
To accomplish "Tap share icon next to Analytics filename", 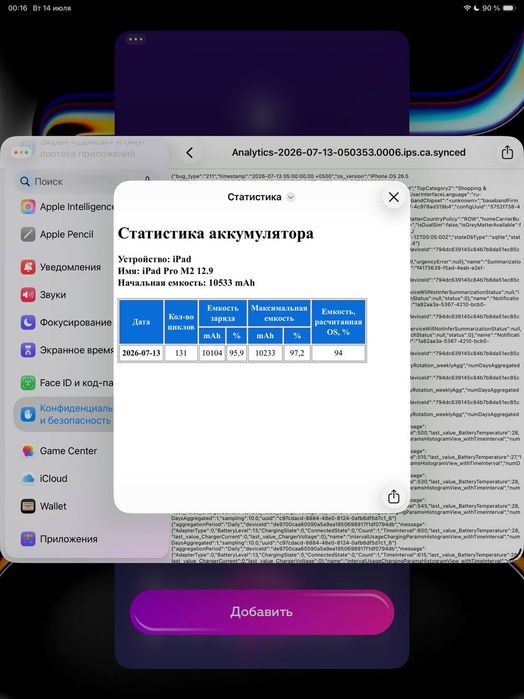I will coord(507,152).
